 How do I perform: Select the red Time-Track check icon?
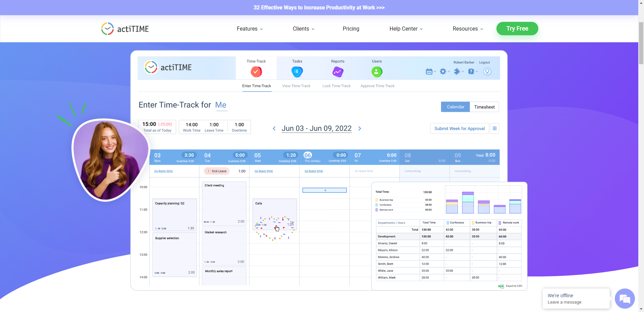pyautogui.click(x=256, y=72)
